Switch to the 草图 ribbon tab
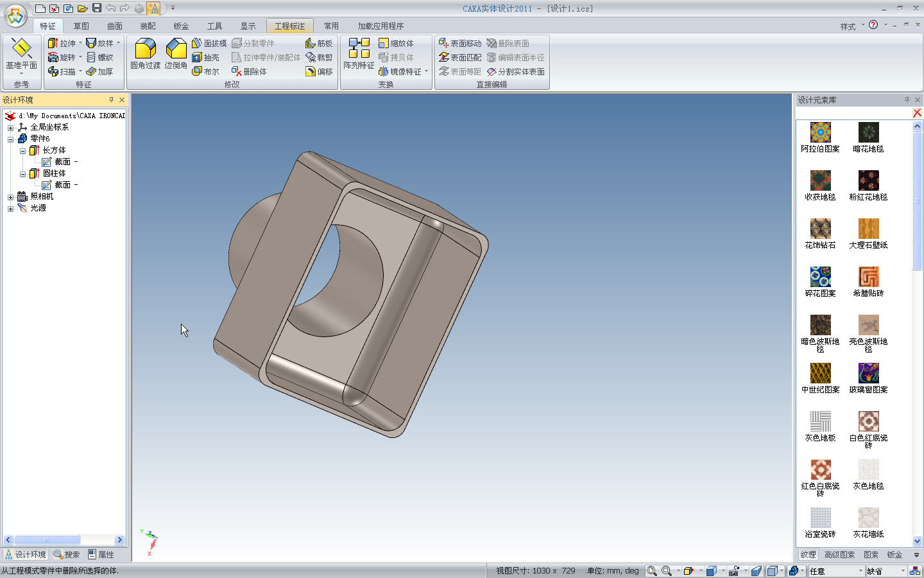 click(81, 26)
